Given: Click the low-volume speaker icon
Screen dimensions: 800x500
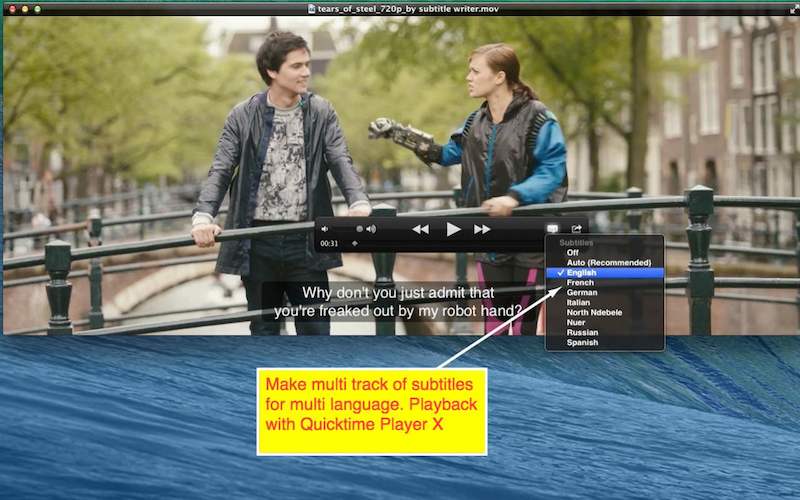Looking at the screenshot, I should (325, 229).
